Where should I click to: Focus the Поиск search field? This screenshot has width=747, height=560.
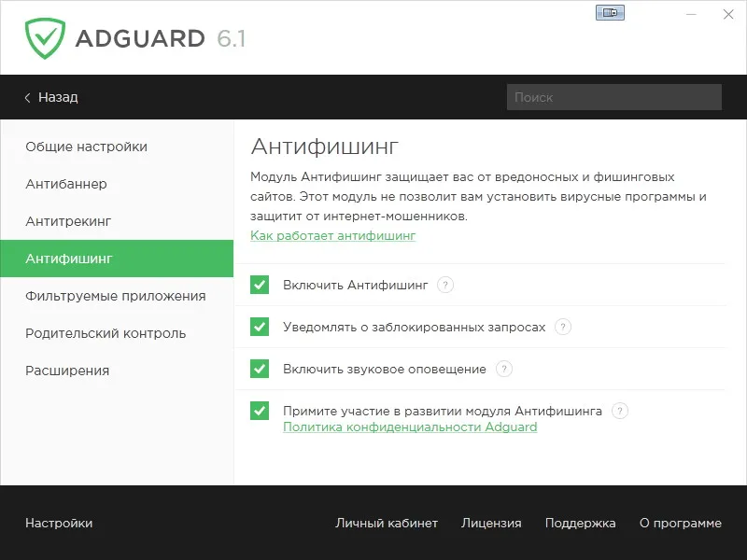pos(614,97)
